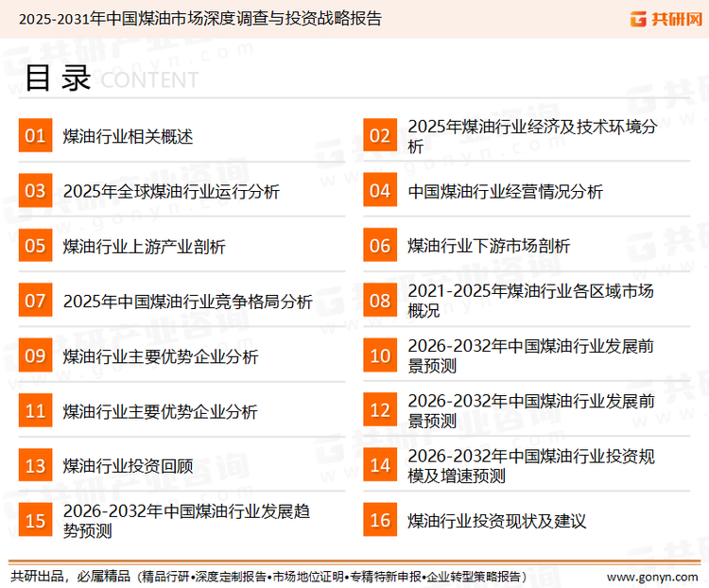Select orange number badge 12
This screenshot has height=588, width=709.
pyautogui.click(x=380, y=410)
